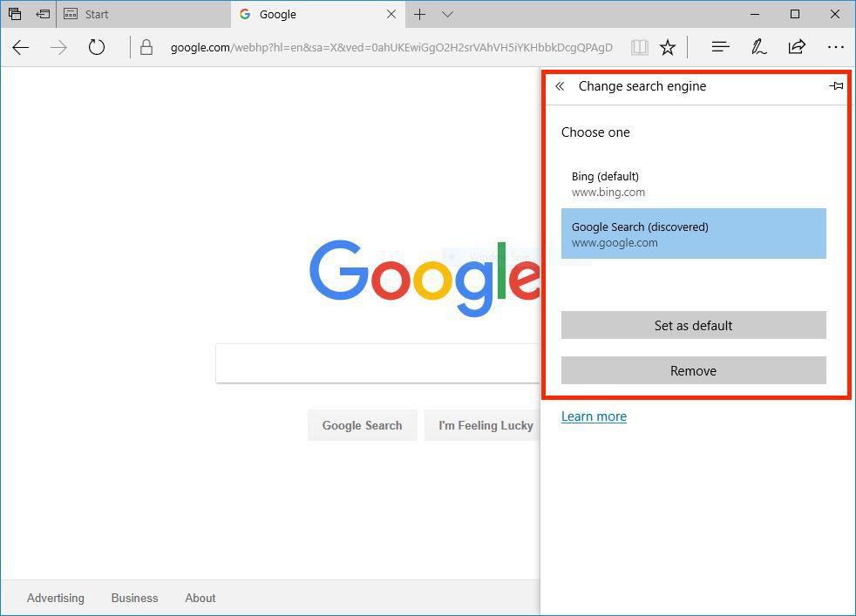Click the Google logo
856x616 pixels.
pyautogui.click(x=425, y=278)
